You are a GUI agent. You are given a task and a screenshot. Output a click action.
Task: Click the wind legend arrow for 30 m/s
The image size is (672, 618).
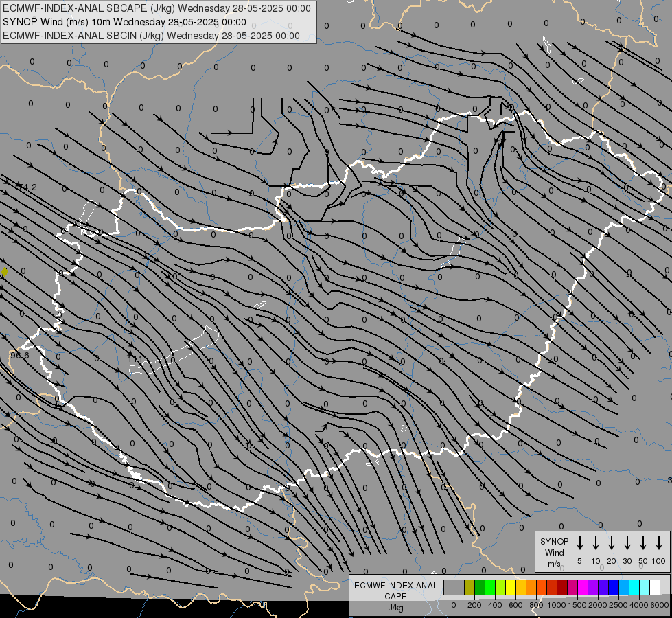pos(627,543)
